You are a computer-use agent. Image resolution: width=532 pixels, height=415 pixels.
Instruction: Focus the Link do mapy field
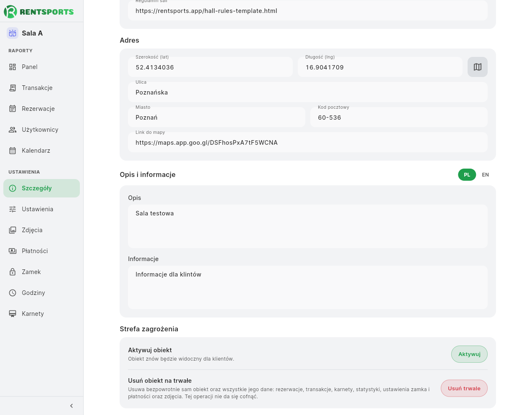308,142
